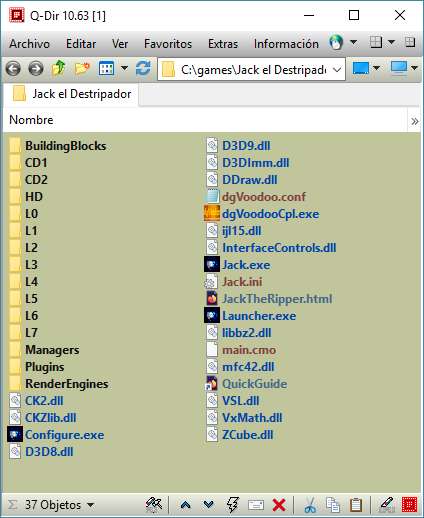Select the HD folder

point(26,197)
